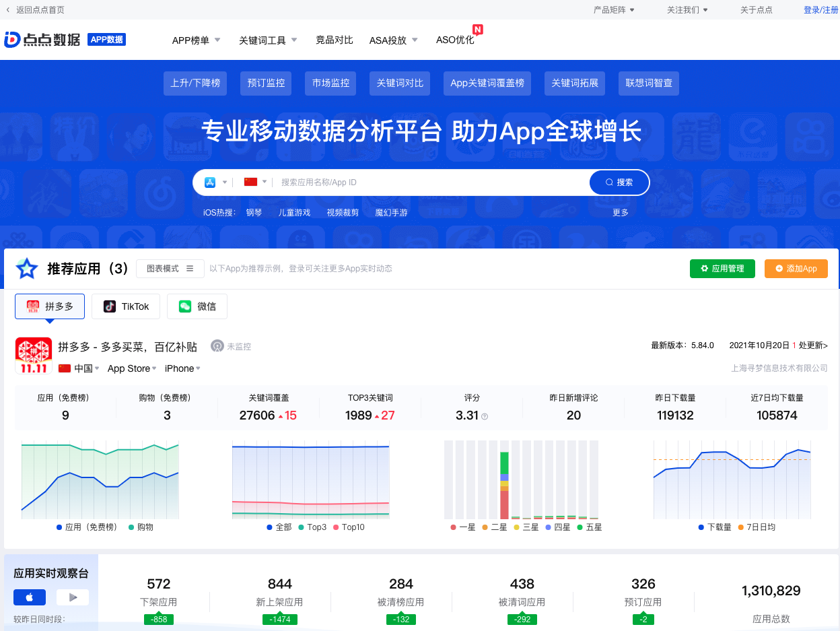
Task: Click developer name 上海寻梦信息技术有限公司
Action: 779,368
